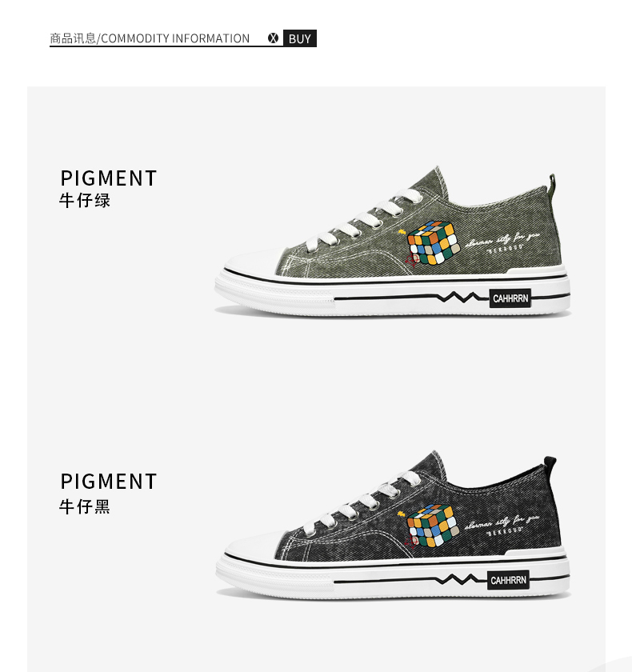
Task: Click the CAHHRRN label on green sneaker
Action: (x=510, y=298)
